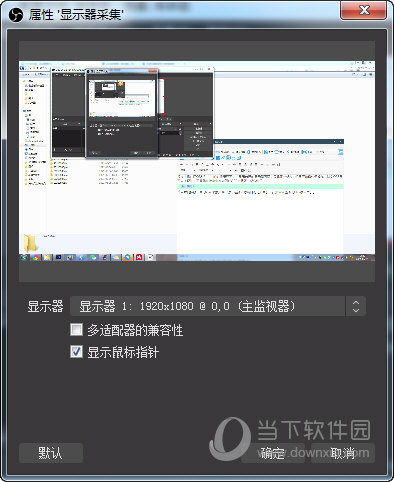Viewport: 394px width, 482px height.
Task: Click the 多适配器的兼容性 label text
Action: [x=135, y=330]
